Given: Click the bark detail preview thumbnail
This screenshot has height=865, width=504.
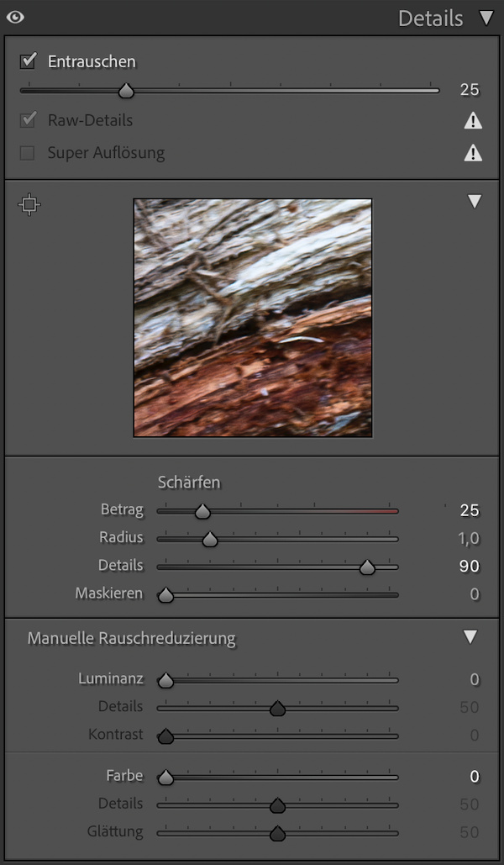Looking at the screenshot, I should 252,318.
